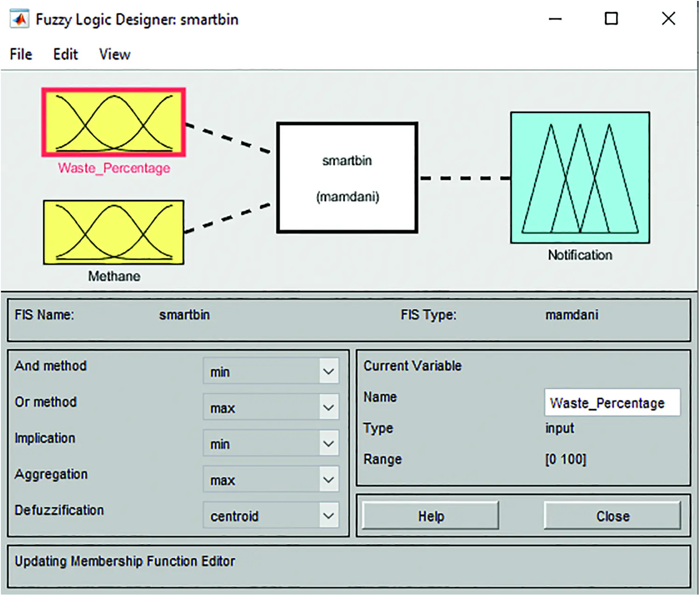Viewport: 700px width, 596px height.
Task: Click the Methane label under input box
Action: [x=114, y=276]
